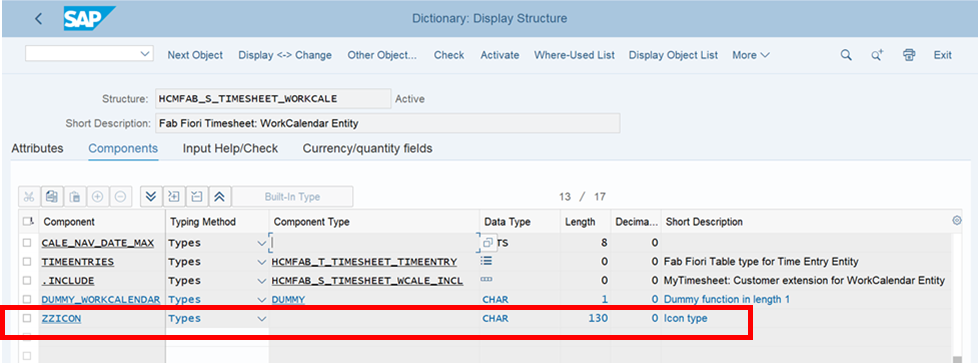Open the HCMFAB_T_TIMESHEET_TIMEENTRY component type link

click(x=364, y=261)
